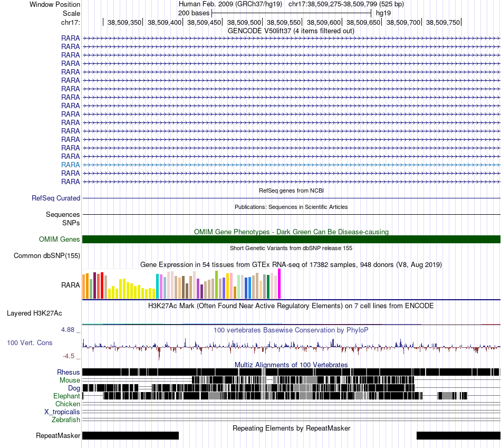The width and height of the screenshot is (501, 448).
Task: Click the 38,509,650 ruler coordinate
Action: (x=363, y=22)
